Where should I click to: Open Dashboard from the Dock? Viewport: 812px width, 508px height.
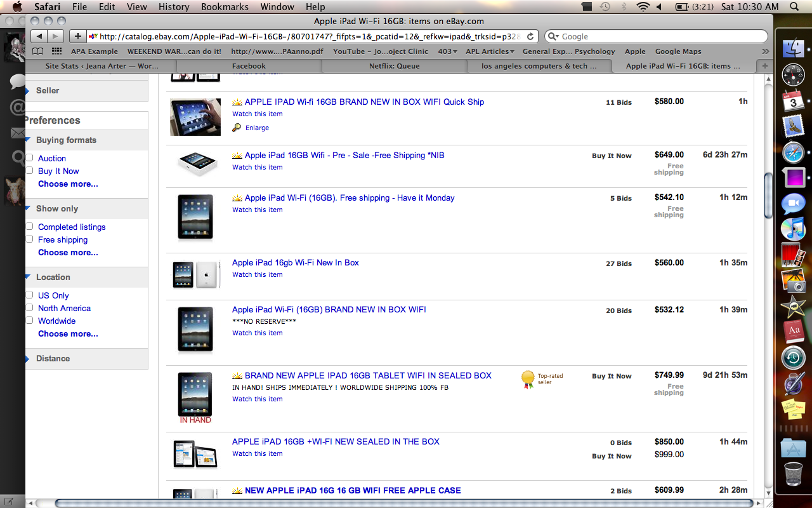(x=793, y=75)
